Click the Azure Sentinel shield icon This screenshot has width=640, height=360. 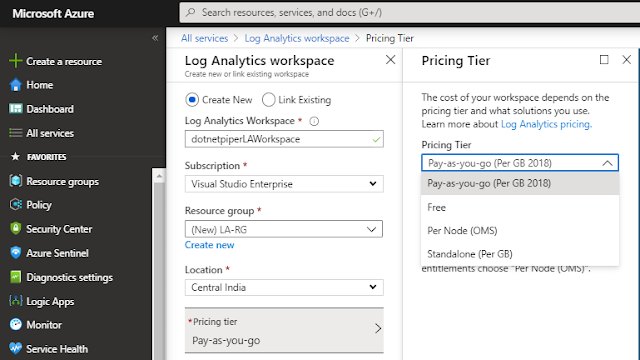pos(16,253)
